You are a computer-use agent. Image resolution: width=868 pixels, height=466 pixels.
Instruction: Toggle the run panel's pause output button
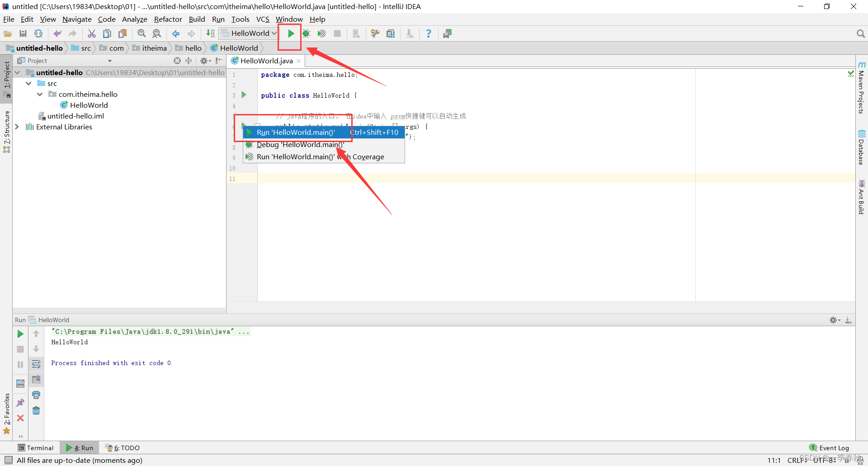pos(20,364)
